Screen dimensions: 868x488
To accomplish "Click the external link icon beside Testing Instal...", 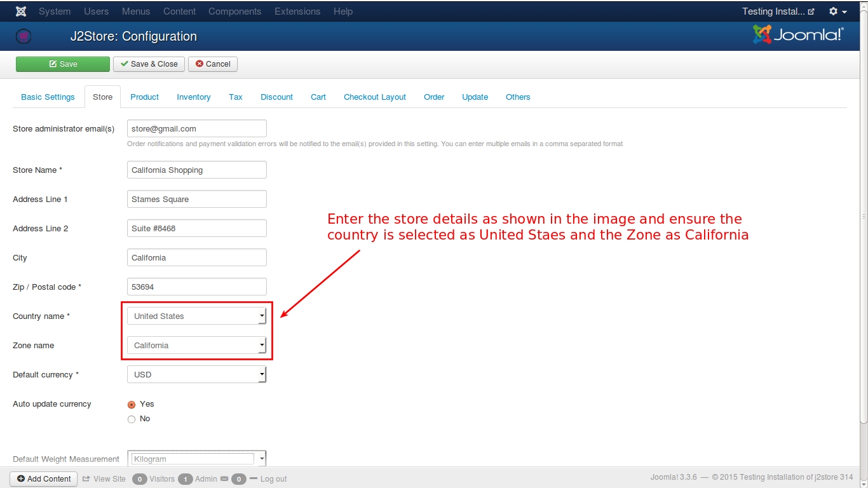I will tap(811, 11).
